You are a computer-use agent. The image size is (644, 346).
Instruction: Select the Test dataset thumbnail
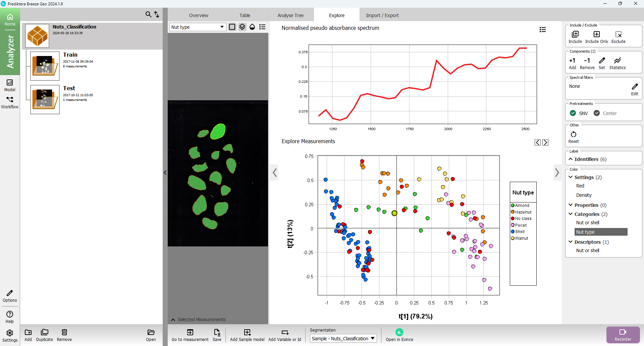point(45,99)
